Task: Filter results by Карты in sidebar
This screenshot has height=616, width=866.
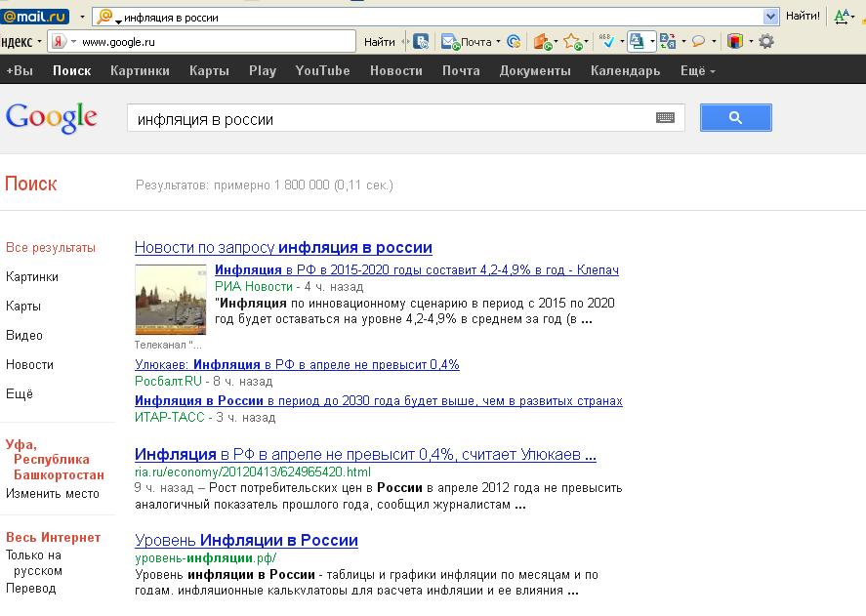Action: coord(23,307)
